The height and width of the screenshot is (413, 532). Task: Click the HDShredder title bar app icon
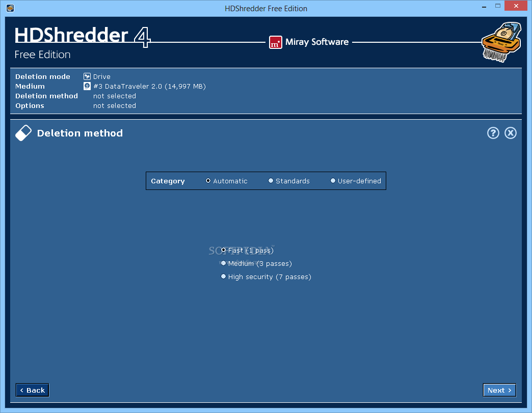(x=10, y=8)
